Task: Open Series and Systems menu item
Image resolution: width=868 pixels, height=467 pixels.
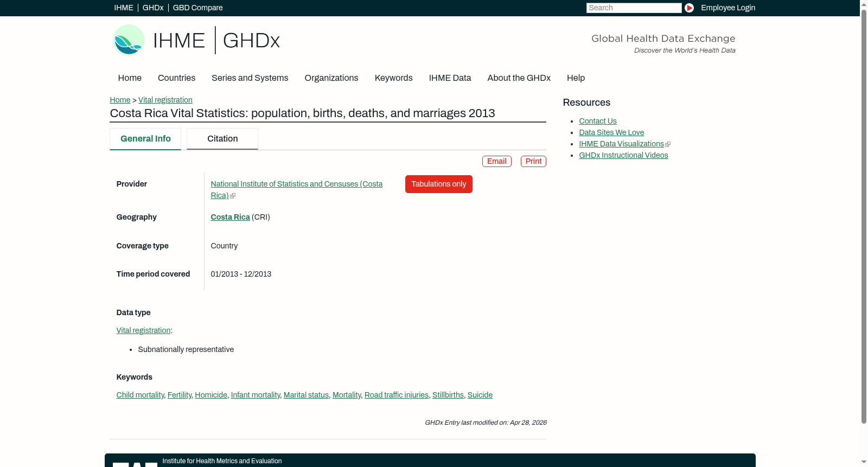Action: pos(250,78)
